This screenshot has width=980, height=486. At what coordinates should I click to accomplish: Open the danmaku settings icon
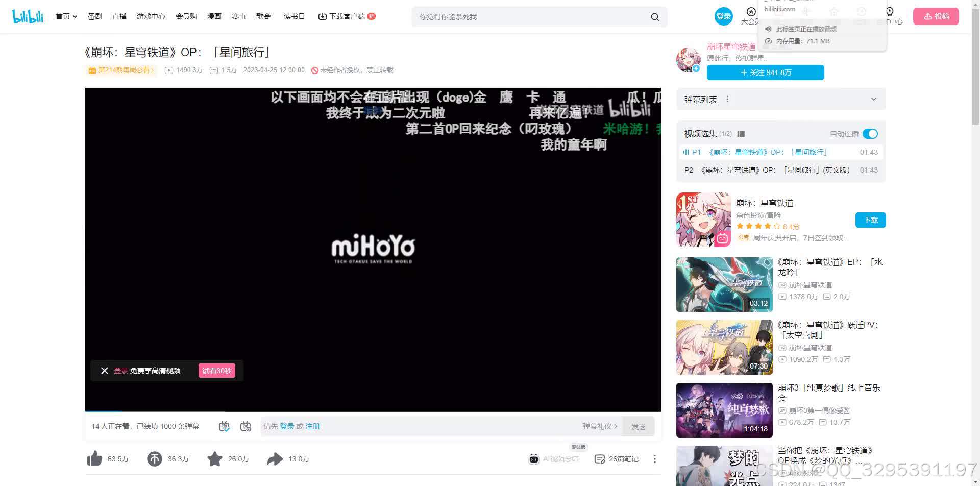pos(246,426)
